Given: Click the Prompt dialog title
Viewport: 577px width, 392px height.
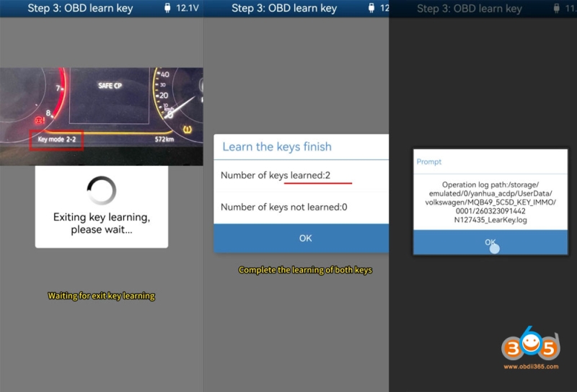Looking at the screenshot, I should tap(429, 161).
